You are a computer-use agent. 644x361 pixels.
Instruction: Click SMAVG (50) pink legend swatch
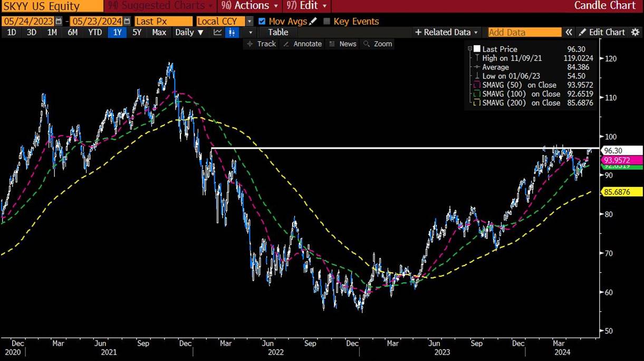[477, 85]
